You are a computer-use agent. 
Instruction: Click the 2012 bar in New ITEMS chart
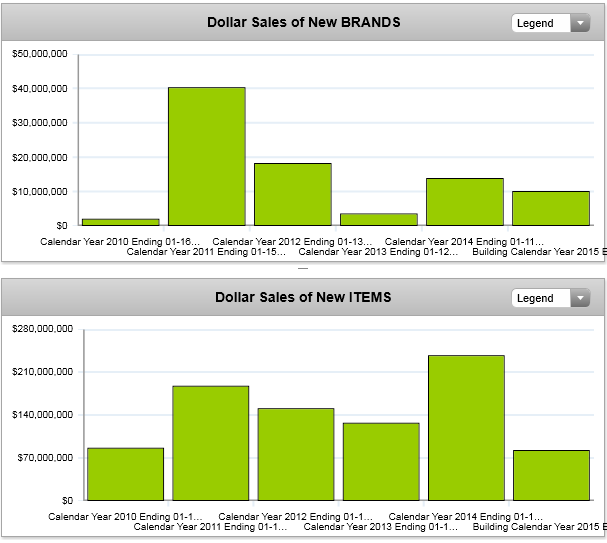pyautogui.click(x=295, y=454)
